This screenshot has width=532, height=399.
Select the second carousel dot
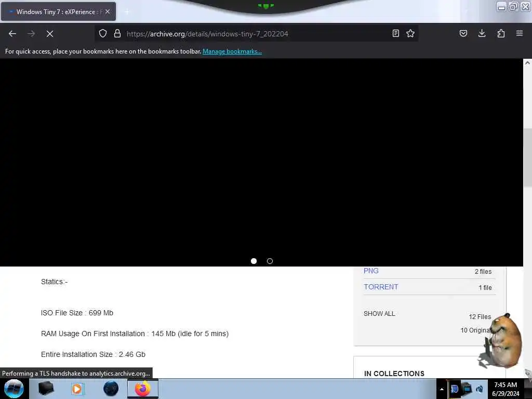[270, 261]
